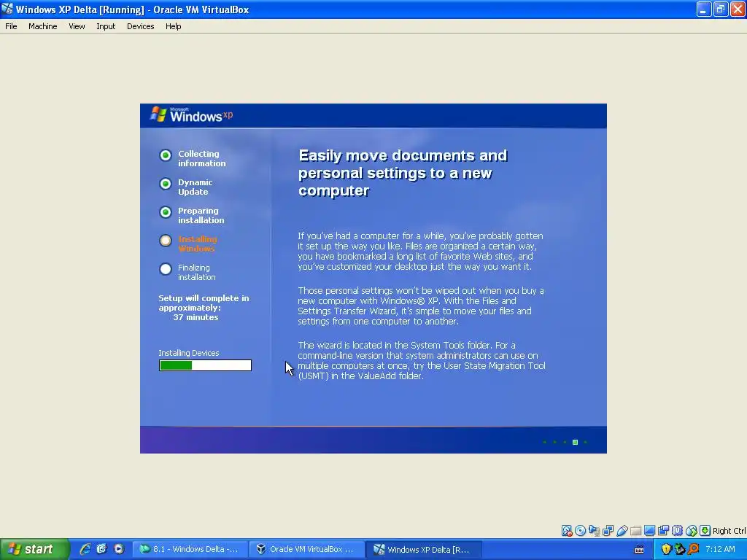
Task: Click the Preparing installation step indicator
Action: (166, 212)
